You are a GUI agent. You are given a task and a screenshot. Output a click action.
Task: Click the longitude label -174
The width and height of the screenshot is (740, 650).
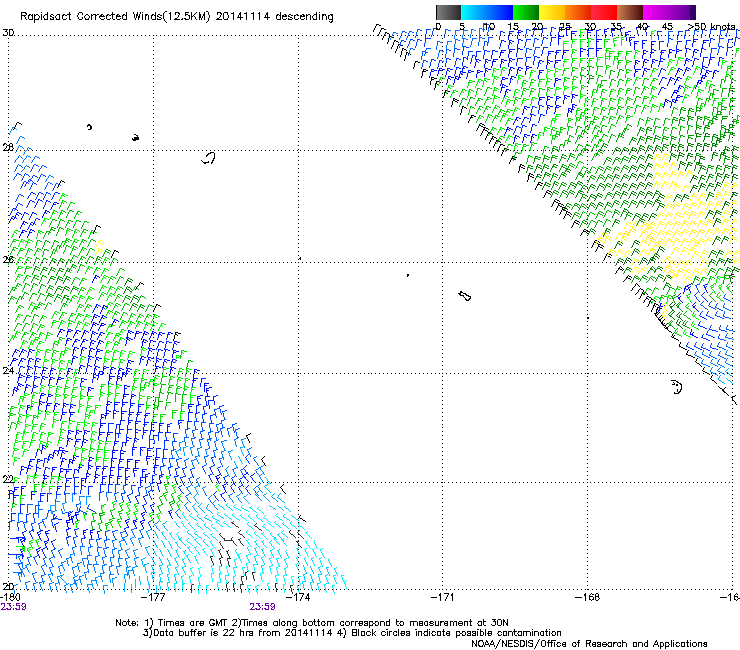click(x=298, y=597)
